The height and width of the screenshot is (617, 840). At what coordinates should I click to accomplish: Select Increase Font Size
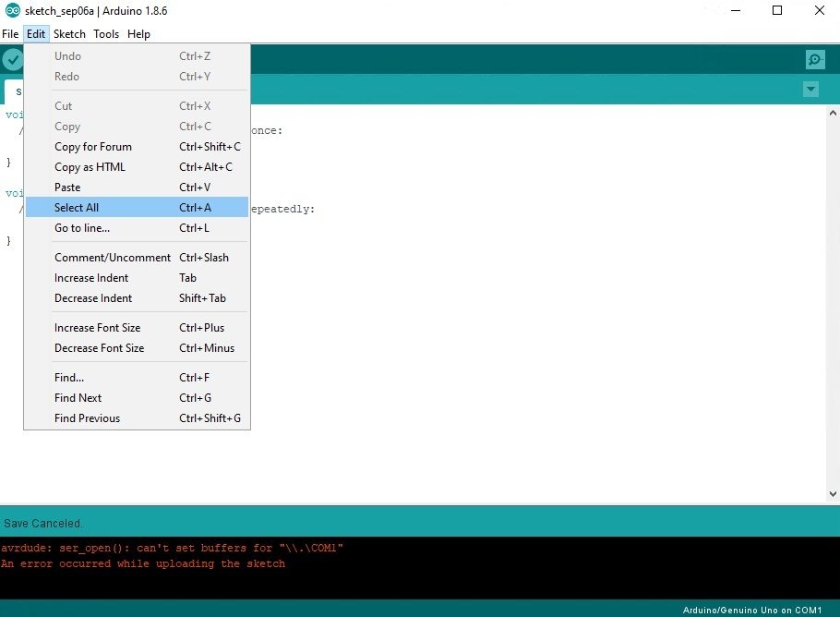(98, 327)
